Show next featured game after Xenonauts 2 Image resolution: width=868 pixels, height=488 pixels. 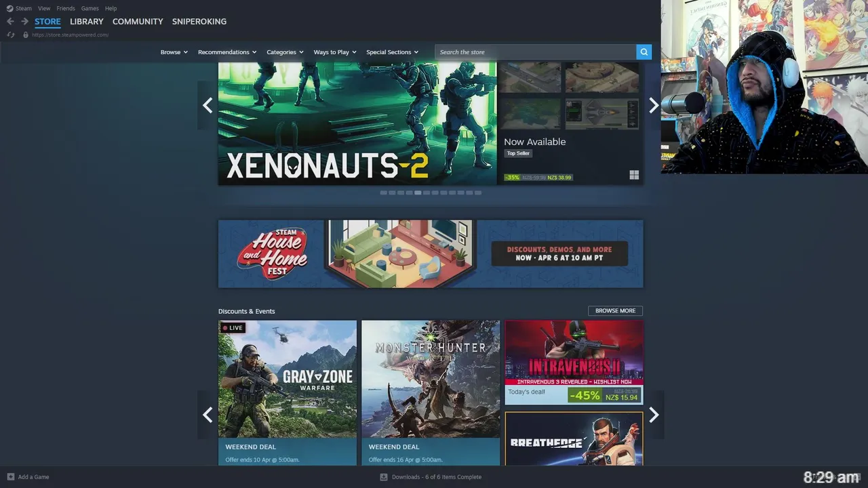654,105
